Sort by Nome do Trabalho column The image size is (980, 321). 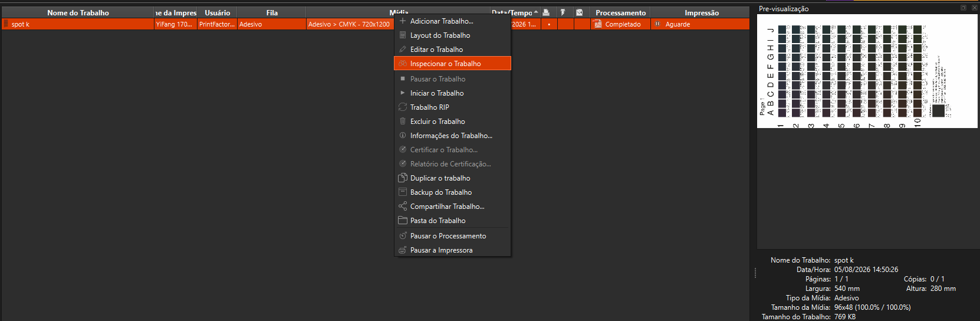pyautogui.click(x=78, y=12)
